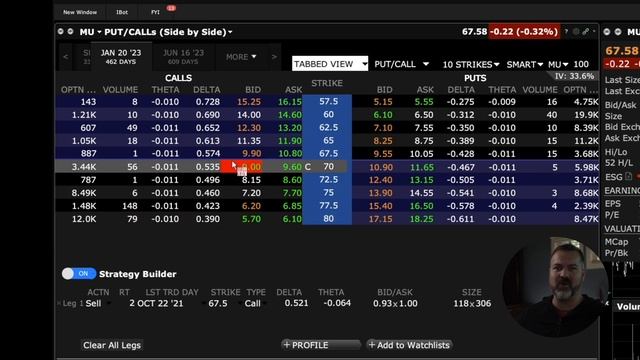Image resolution: width=640 pixels, height=360 pixels.
Task: Click the IV: 33.6% label
Action: (574, 76)
